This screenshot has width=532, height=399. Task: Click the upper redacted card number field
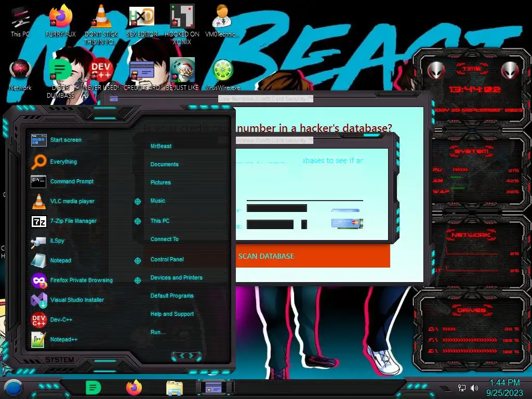[277, 208]
